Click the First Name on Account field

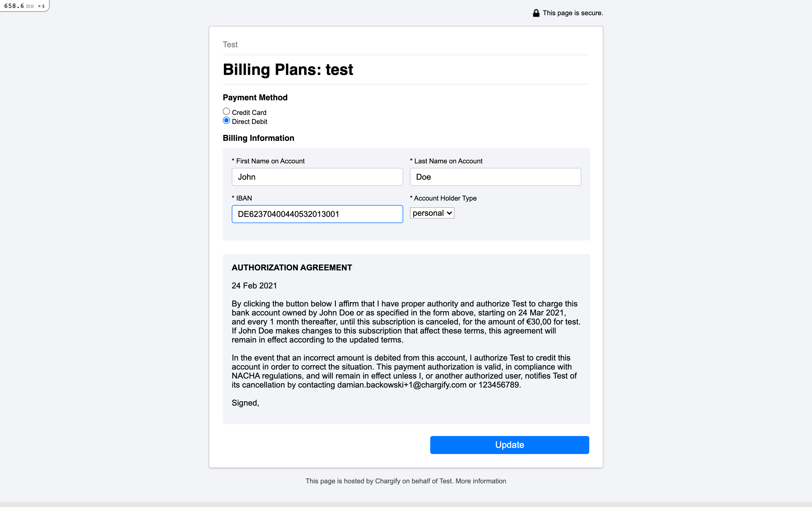click(317, 177)
